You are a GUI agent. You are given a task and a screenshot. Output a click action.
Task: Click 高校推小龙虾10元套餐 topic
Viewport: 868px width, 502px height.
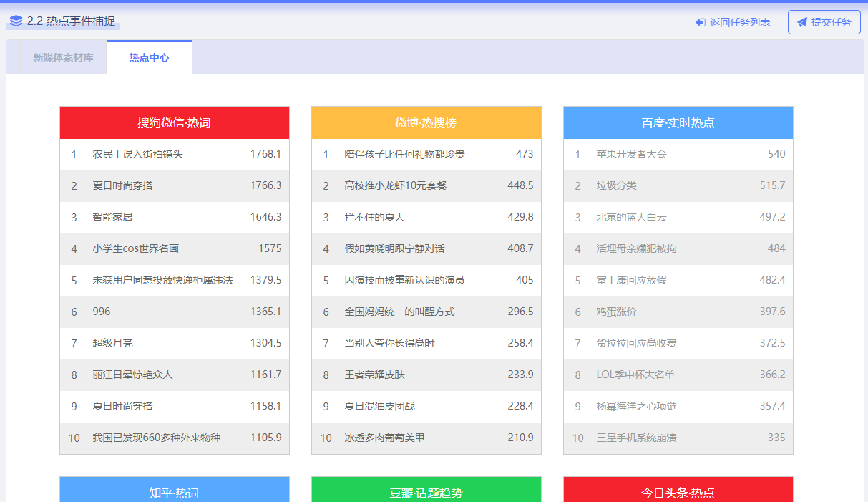pos(395,185)
